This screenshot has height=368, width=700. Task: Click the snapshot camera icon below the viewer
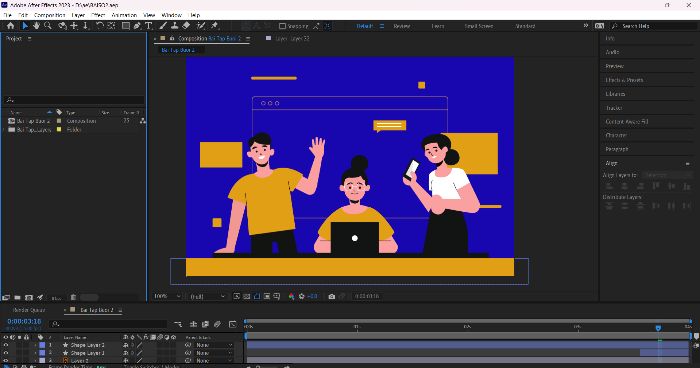pos(331,296)
